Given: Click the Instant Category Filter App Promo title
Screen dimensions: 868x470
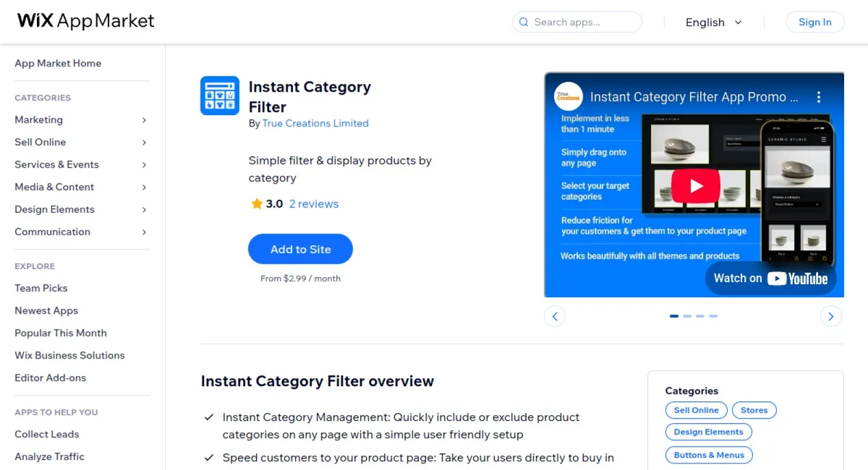Looking at the screenshot, I should (694, 97).
